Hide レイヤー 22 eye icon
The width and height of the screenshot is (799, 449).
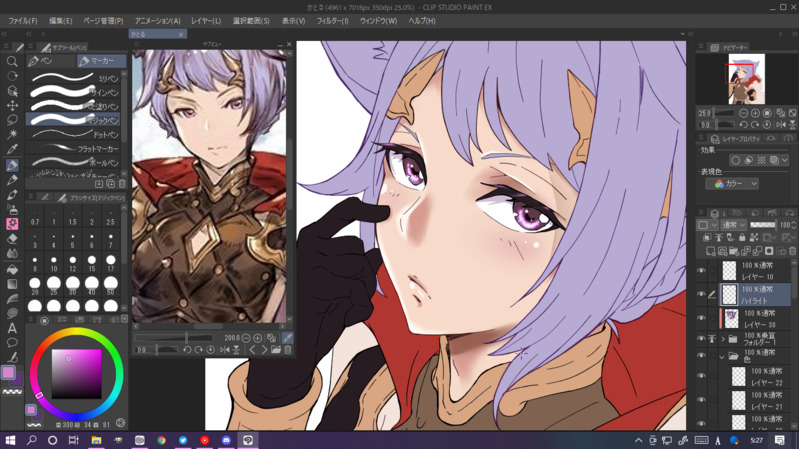701,376
